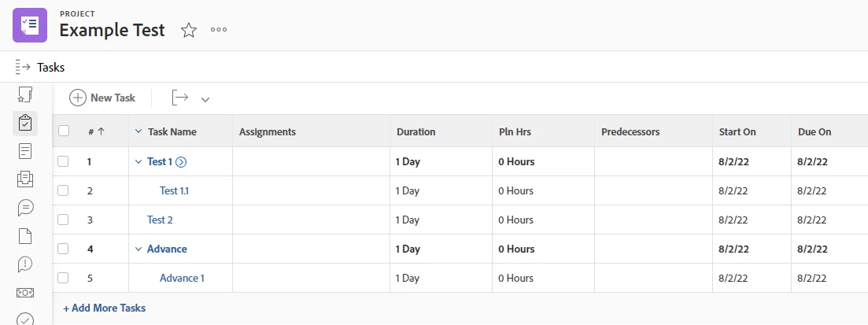Sort by the Duration column header

tap(416, 131)
